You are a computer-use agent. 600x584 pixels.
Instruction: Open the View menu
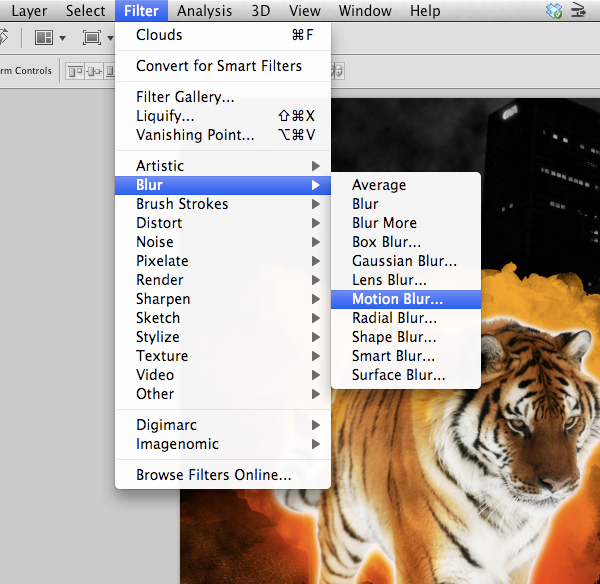(305, 11)
